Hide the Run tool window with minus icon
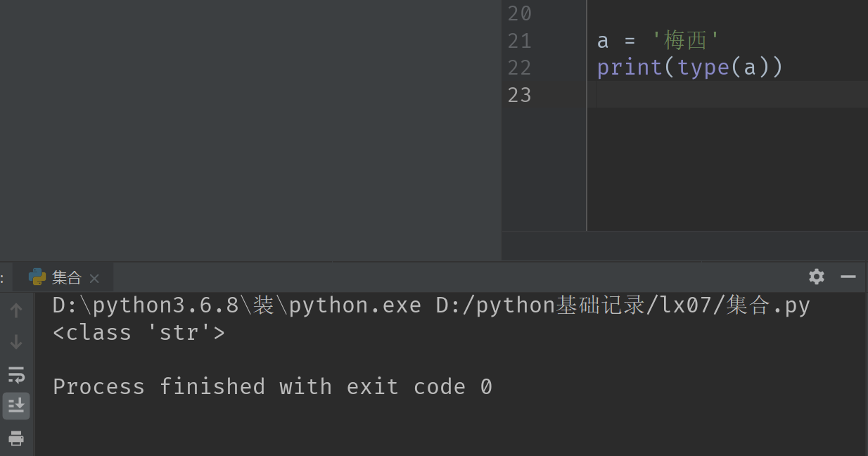The image size is (868, 456). point(848,277)
